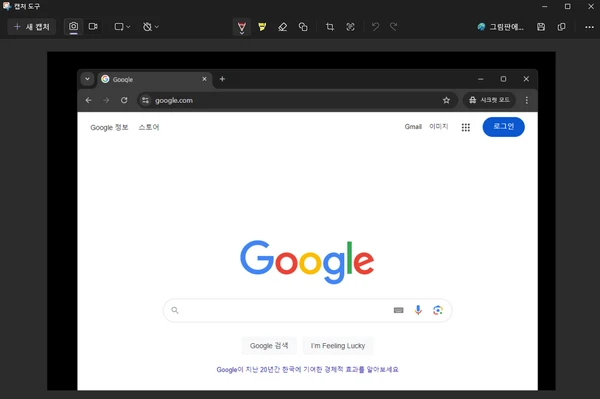Search by image with Google Lens
This screenshot has height=399, width=600.
pyautogui.click(x=438, y=310)
